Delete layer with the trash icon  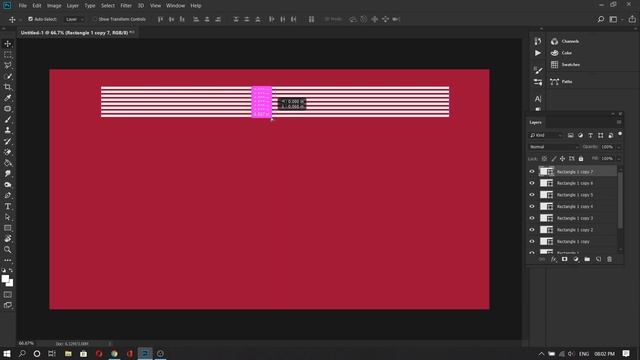point(609,259)
